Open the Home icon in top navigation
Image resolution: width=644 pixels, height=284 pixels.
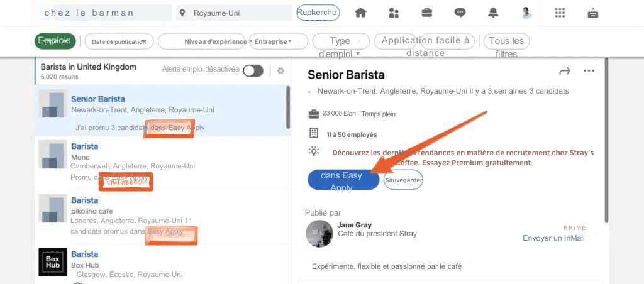click(x=360, y=13)
